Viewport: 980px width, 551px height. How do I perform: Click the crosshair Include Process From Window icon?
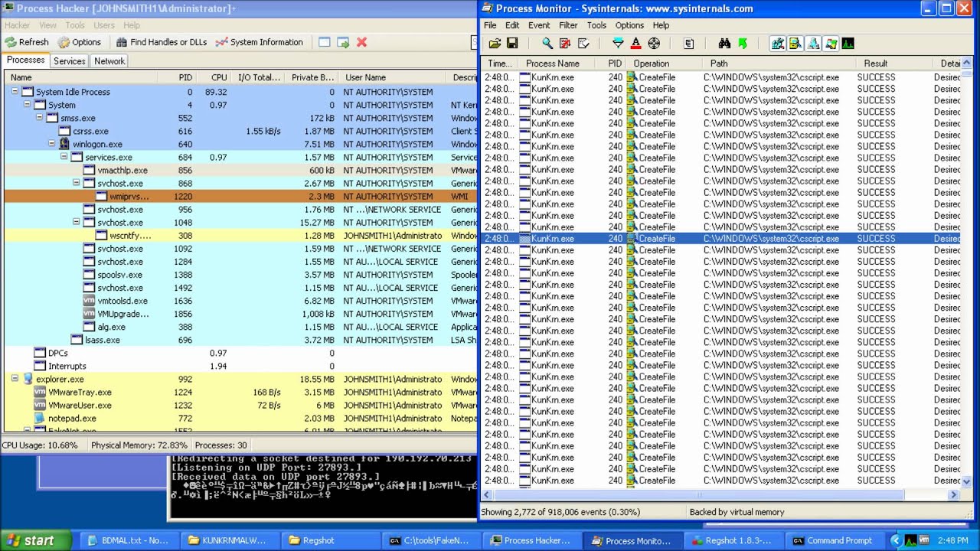pos(654,44)
